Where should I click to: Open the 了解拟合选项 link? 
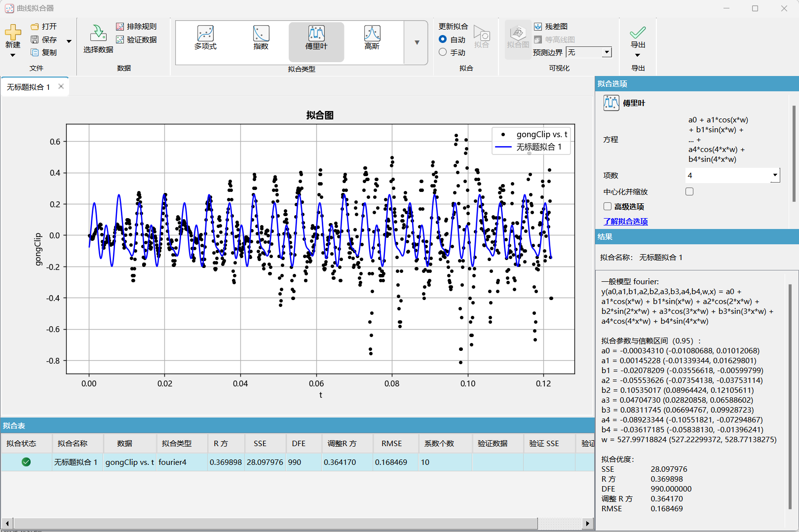pyautogui.click(x=625, y=222)
